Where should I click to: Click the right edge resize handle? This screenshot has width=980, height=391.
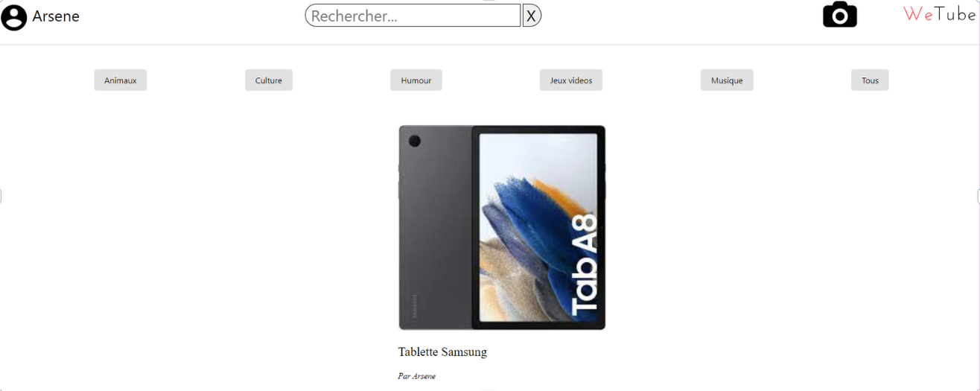978,196
